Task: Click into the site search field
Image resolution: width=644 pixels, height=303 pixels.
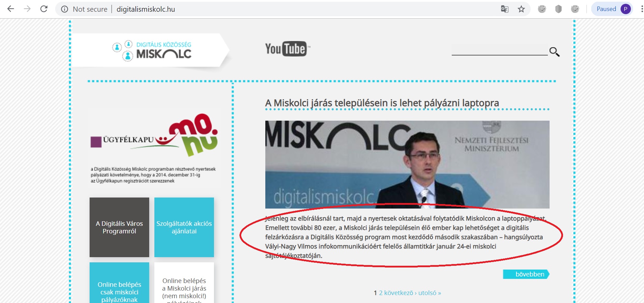Action: click(499, 50)
